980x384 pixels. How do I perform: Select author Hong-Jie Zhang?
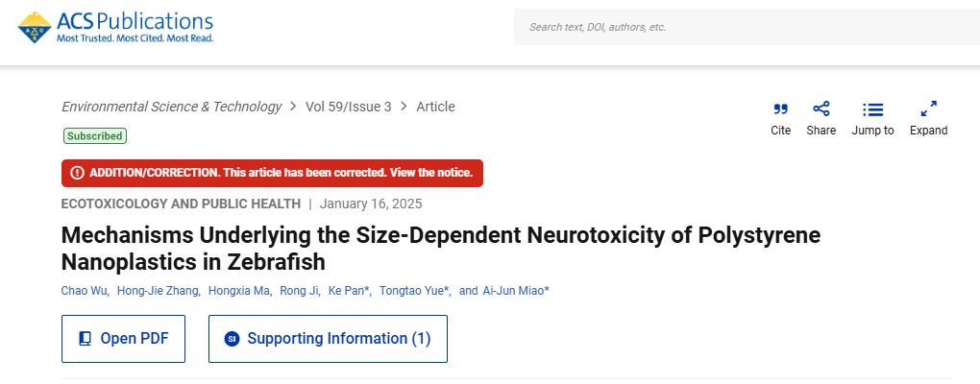[158, 291]
